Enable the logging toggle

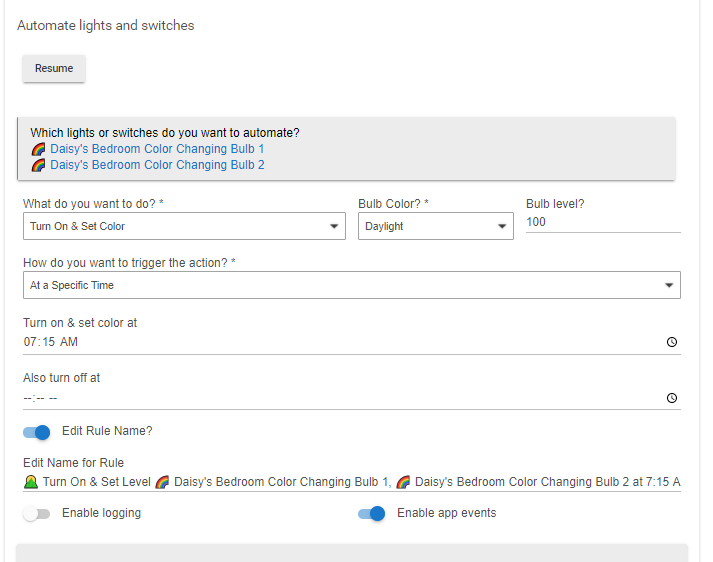click(x=37, y=514)
